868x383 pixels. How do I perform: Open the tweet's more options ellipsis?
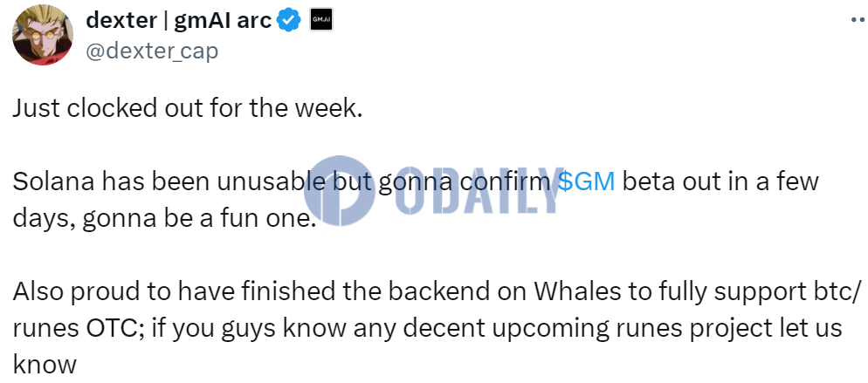(858, 19)
